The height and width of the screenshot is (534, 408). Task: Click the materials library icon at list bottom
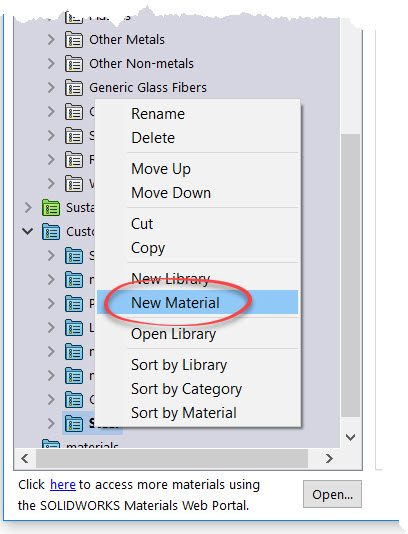[51, 444]
